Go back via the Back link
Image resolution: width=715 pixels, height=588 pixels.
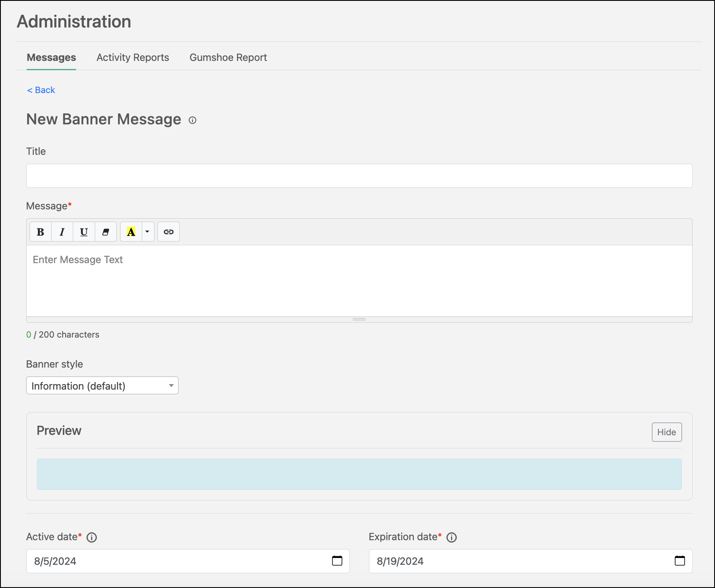[x=41, y=90]
